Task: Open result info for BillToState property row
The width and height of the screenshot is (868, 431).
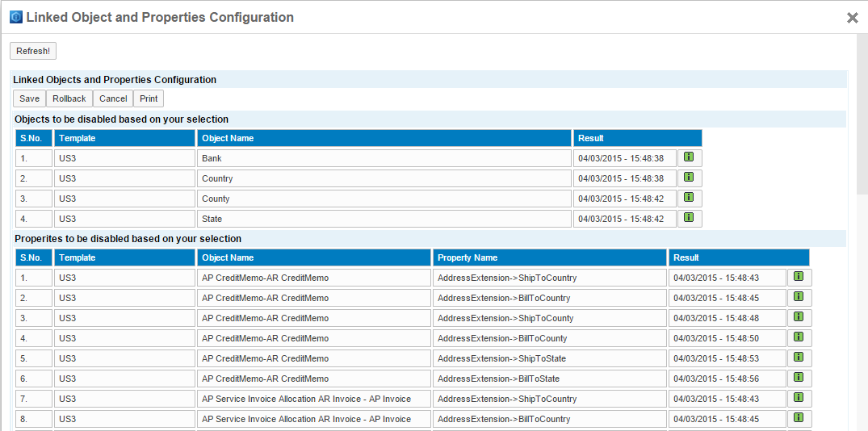Action: pos(799,379)
